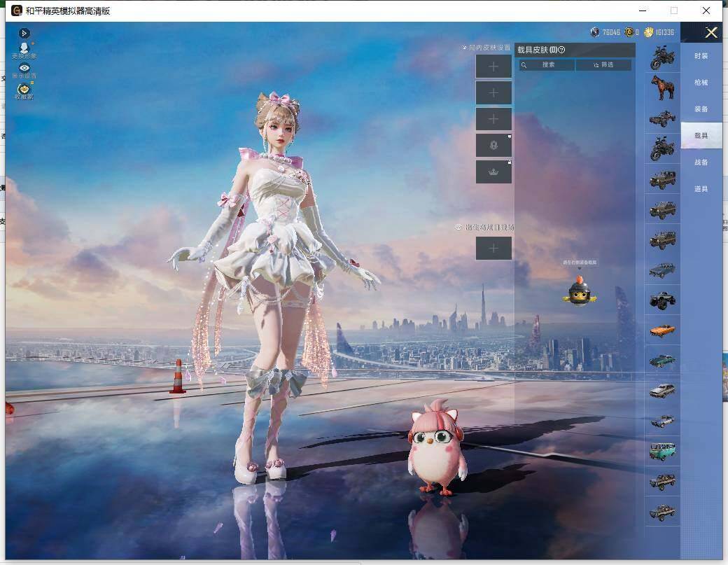The height and width of the screenshot is (565, 728).
Task: Select the black chick pet icon
Action: [580, 291]
